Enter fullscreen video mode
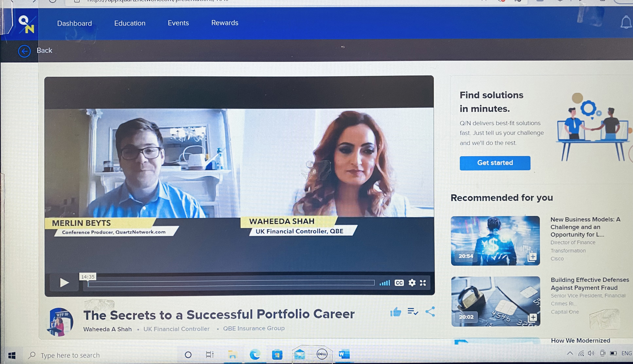633x364 pixels. (x=423, y=283)
